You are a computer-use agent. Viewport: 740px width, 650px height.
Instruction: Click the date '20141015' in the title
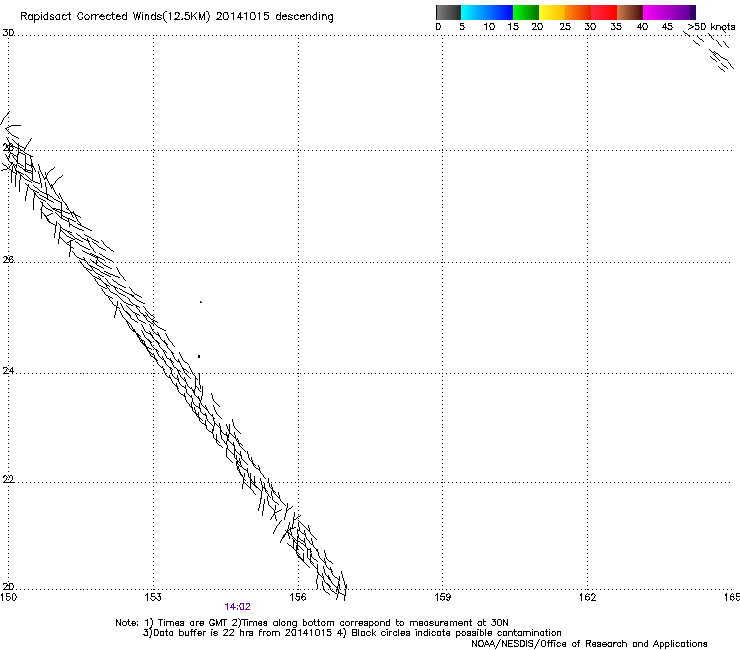click(242, 16)
